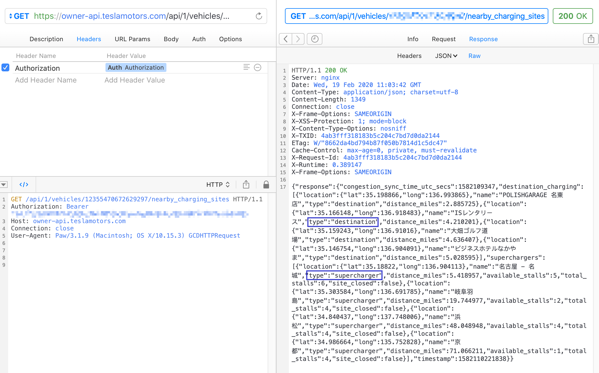Open the JSON view dropdown

[446, 56]
